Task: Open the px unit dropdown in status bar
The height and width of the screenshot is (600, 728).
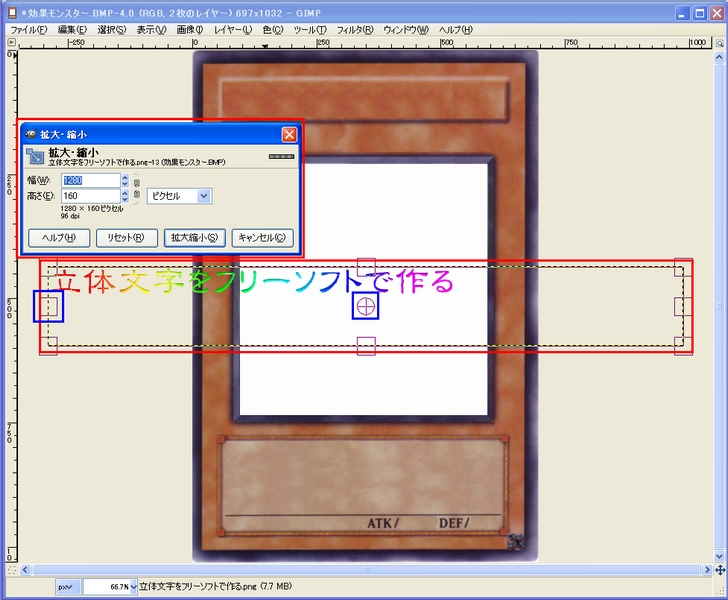Action: (66, 586)
